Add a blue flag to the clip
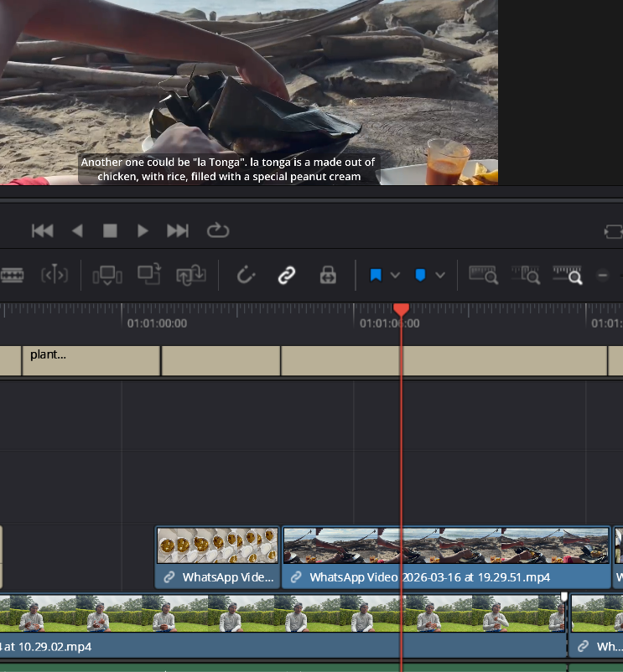This screenshot has height=672, width=623. (x=376, y=275)
